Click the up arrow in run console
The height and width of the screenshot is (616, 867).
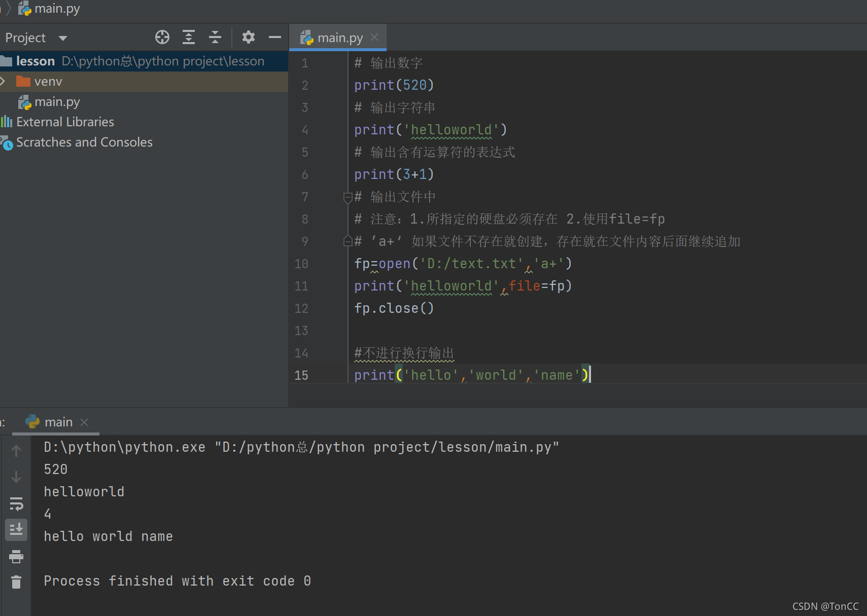click(x=16, y=451)
